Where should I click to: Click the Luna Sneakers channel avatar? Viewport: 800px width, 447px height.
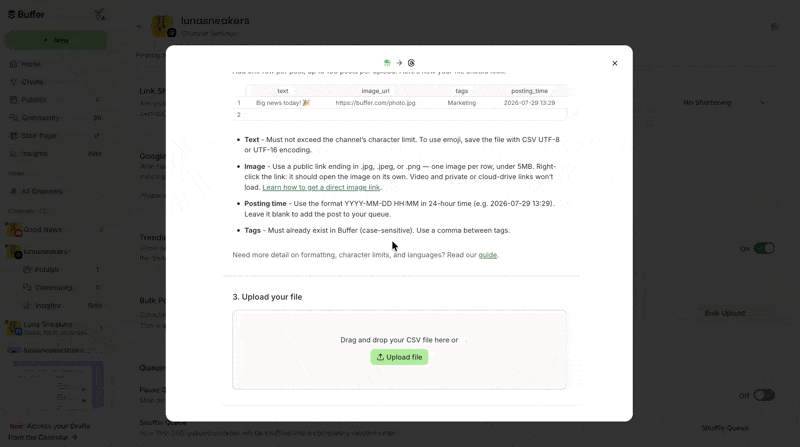[14, 328]
